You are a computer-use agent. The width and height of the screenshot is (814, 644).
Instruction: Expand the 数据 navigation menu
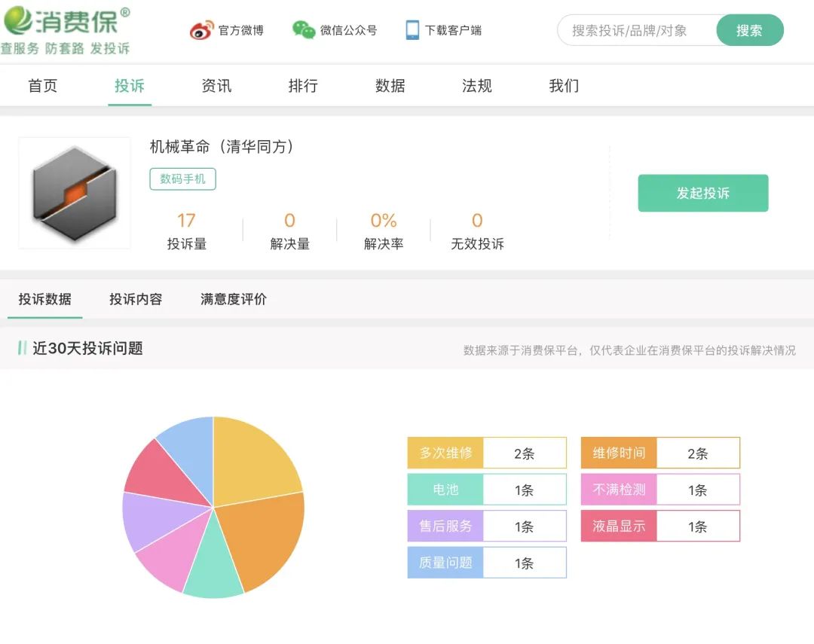point(389,86)
